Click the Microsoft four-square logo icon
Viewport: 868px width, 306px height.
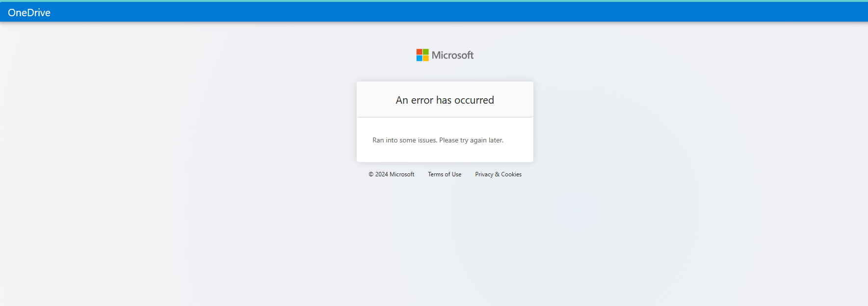(422, 55)
